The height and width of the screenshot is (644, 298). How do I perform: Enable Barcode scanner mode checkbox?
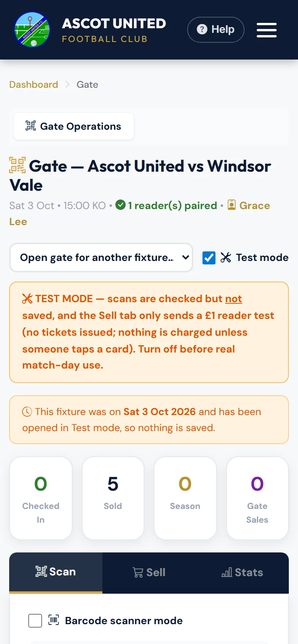[35, 621]
